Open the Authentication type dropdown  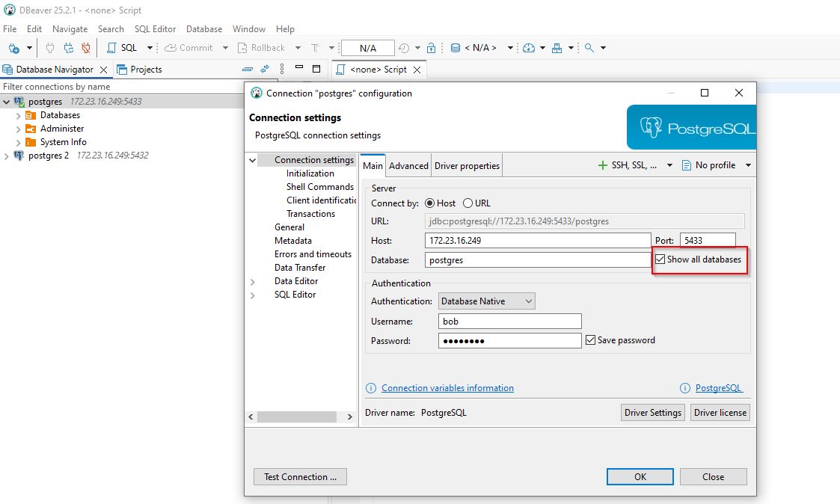pos(487,301)
